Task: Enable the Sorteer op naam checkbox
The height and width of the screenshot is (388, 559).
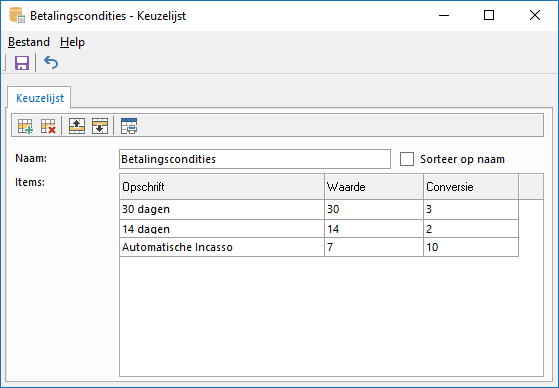Action: [407, 159]
